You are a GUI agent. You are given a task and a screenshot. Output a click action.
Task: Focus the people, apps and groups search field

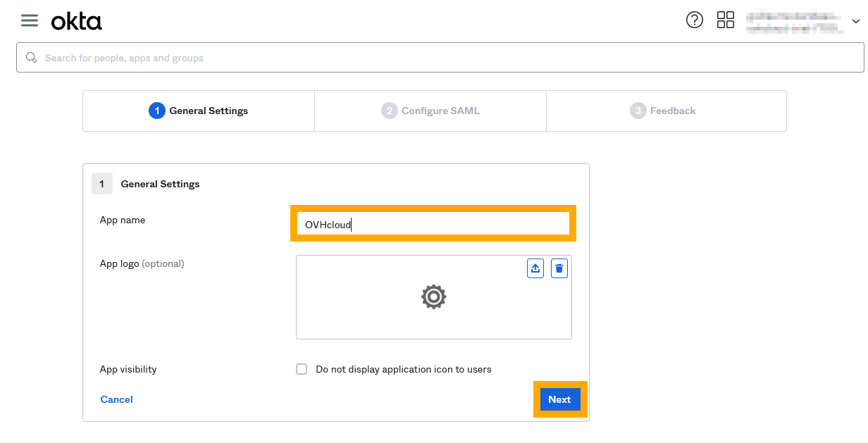point(440,58)
